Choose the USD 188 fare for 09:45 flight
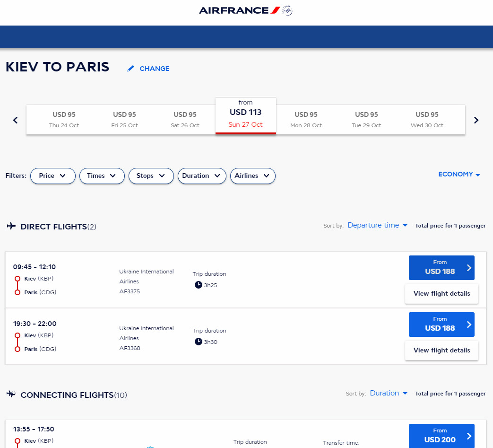 [441, 268]
